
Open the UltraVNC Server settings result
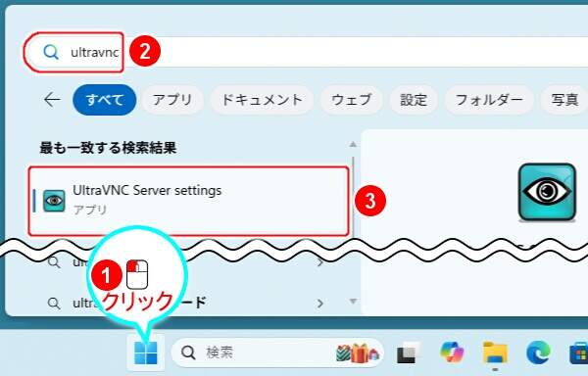coord(189,201)
